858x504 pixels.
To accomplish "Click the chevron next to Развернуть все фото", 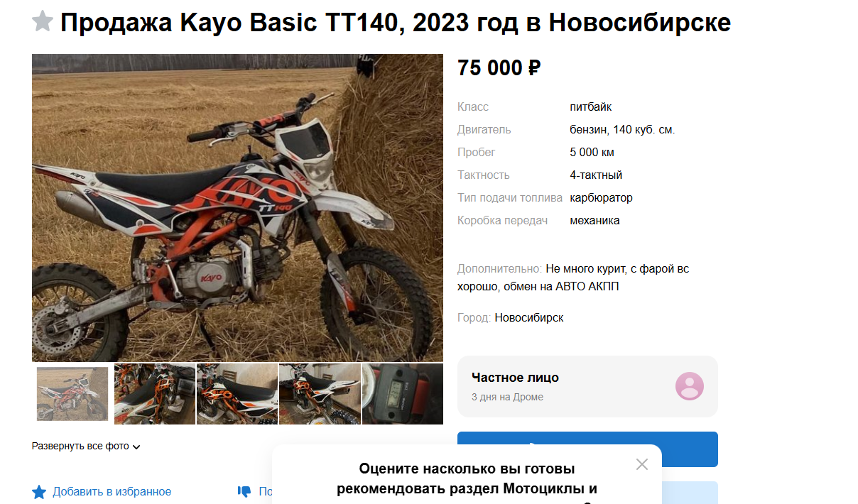I will (x=136, y=447).
